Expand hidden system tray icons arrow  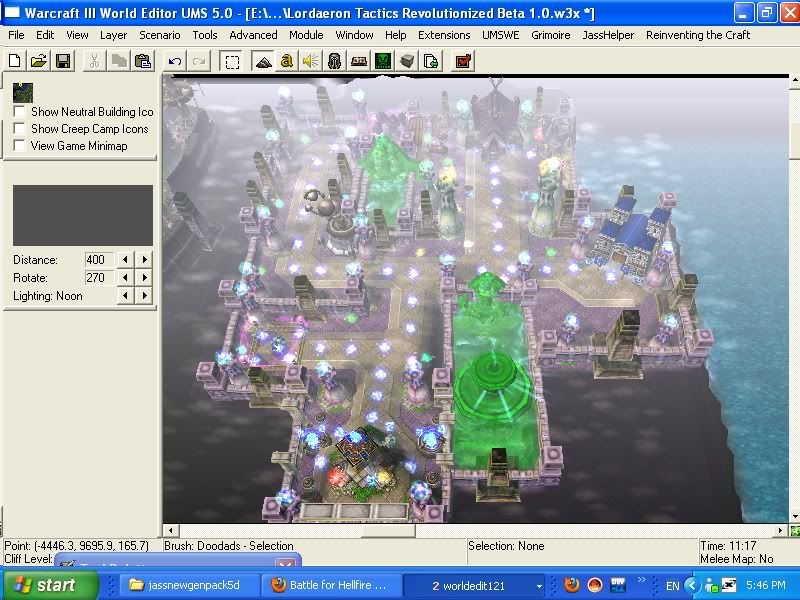click(x=692, y=585)
